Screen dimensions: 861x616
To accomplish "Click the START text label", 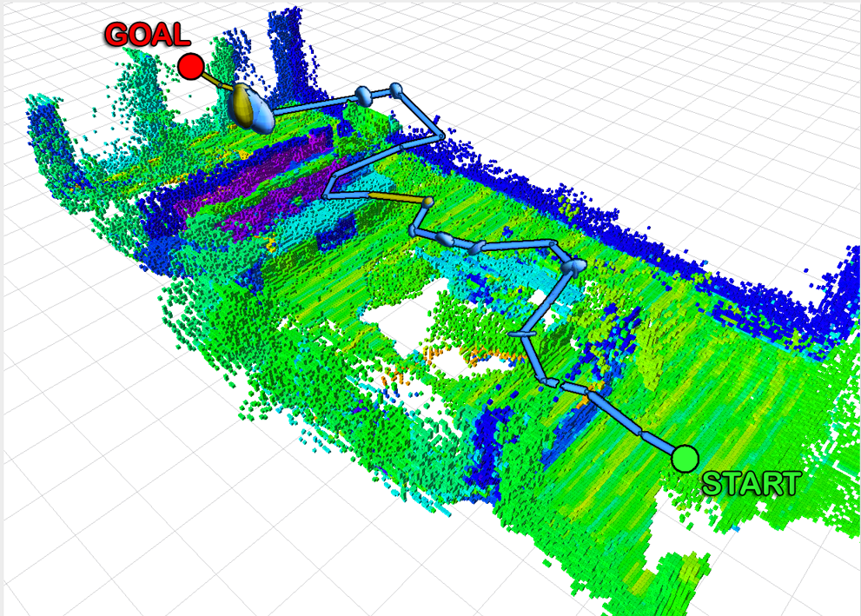I will click(x=752, y=484).
